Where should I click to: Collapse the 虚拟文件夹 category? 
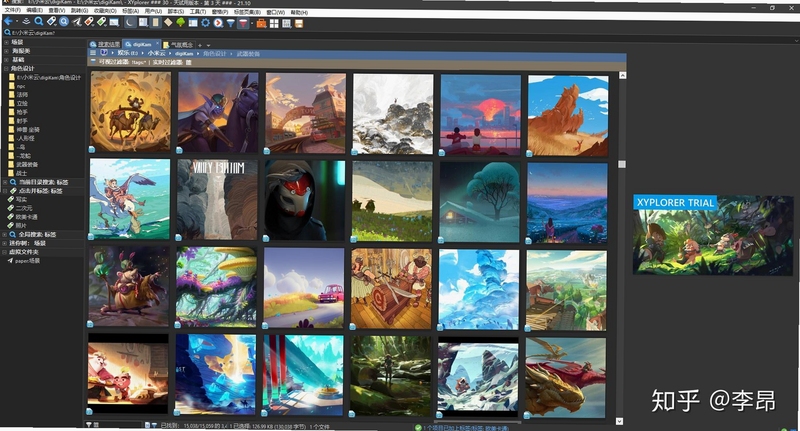[6, 252]
